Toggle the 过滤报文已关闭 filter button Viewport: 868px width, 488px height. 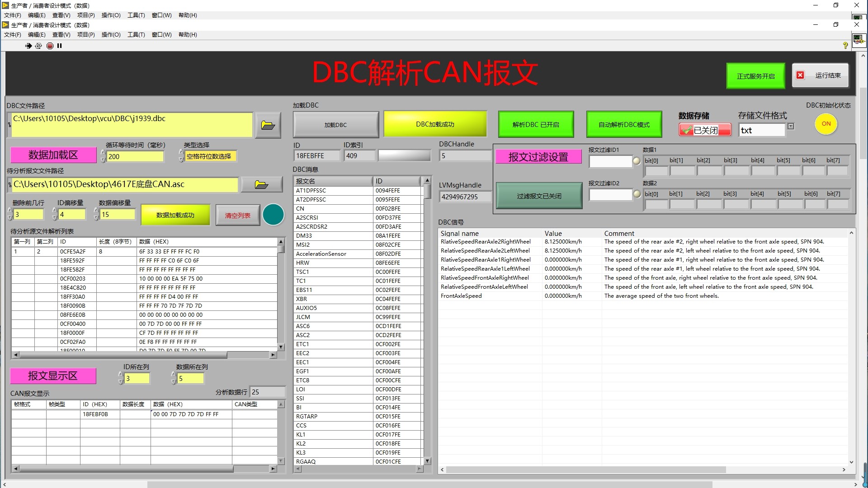click(x=539, y=196)
